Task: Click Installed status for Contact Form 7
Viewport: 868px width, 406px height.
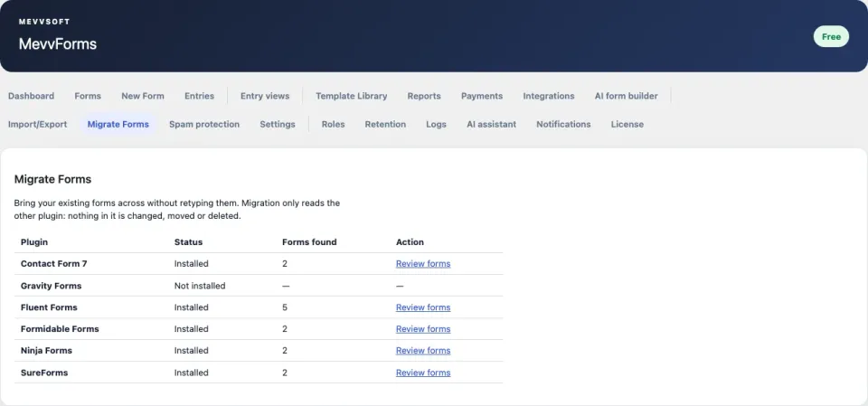Action: [192, 264]
